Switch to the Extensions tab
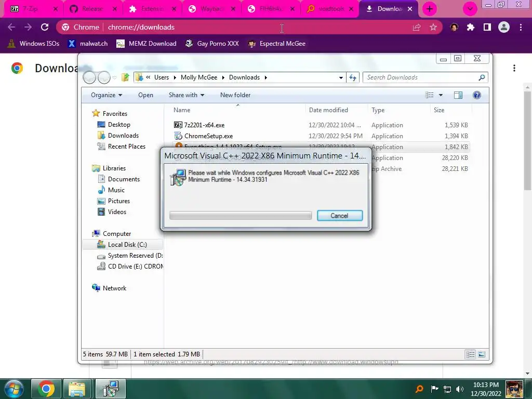 point(152,9)
